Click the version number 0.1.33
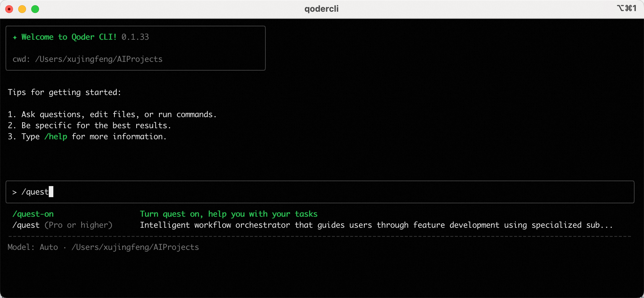 [x=135, y=37]
